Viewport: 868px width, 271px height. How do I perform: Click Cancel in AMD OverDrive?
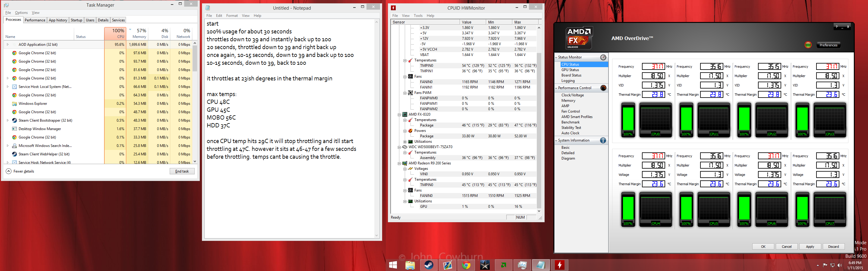point(787,247)
